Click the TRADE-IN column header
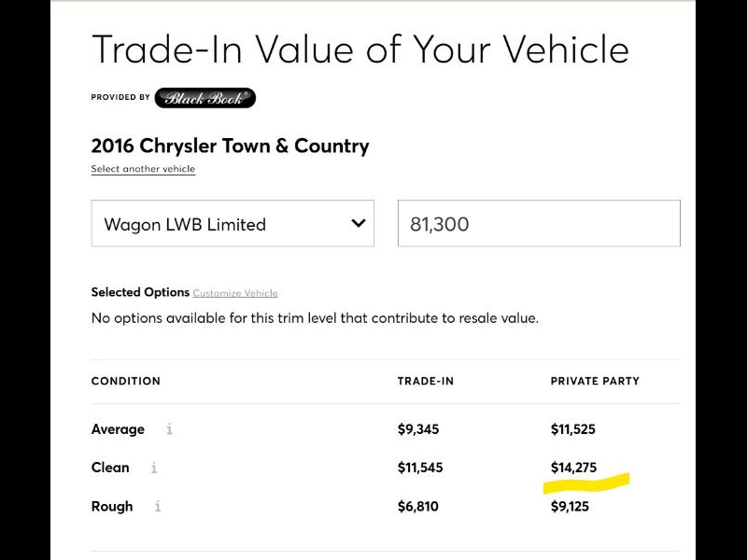The image size is (747, 560). coord(426,381)
